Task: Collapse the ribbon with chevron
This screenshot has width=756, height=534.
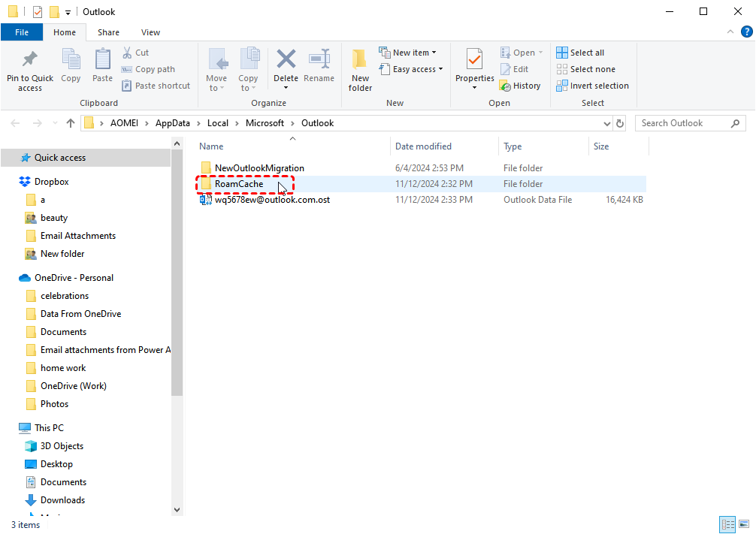Action: 730,32
